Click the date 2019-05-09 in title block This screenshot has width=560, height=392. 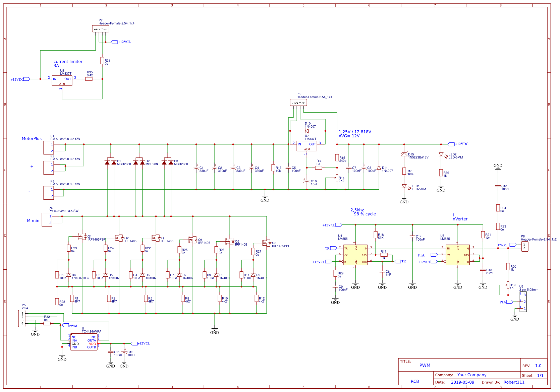462,382
